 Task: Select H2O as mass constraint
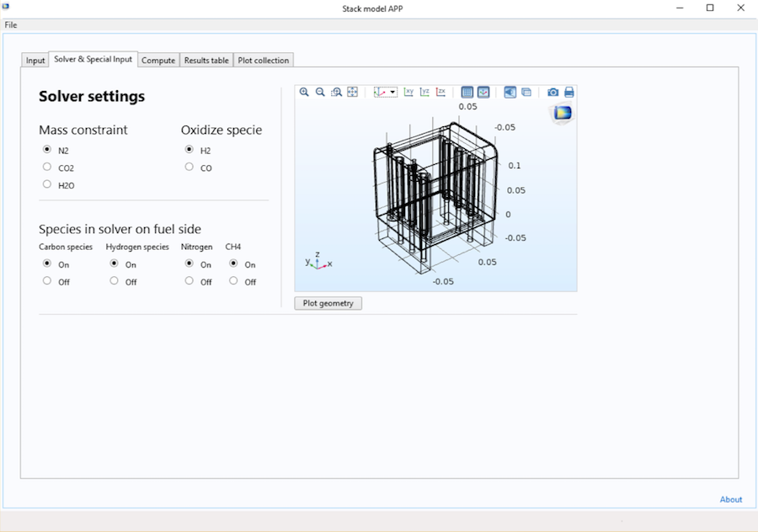coord(47,184)
